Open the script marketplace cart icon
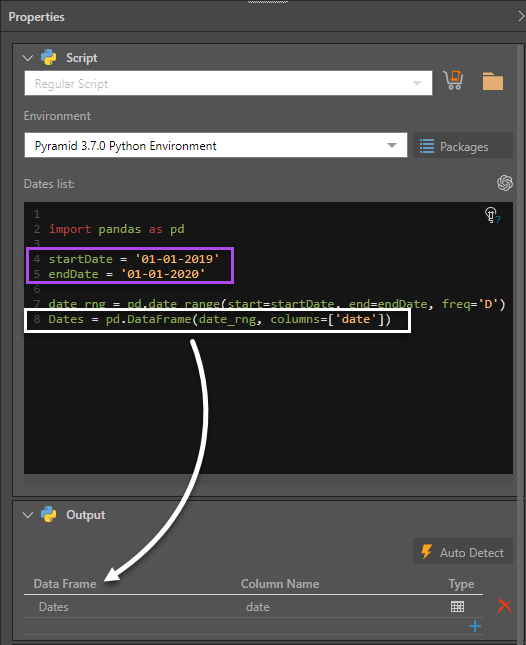 (x=453, y=80)
